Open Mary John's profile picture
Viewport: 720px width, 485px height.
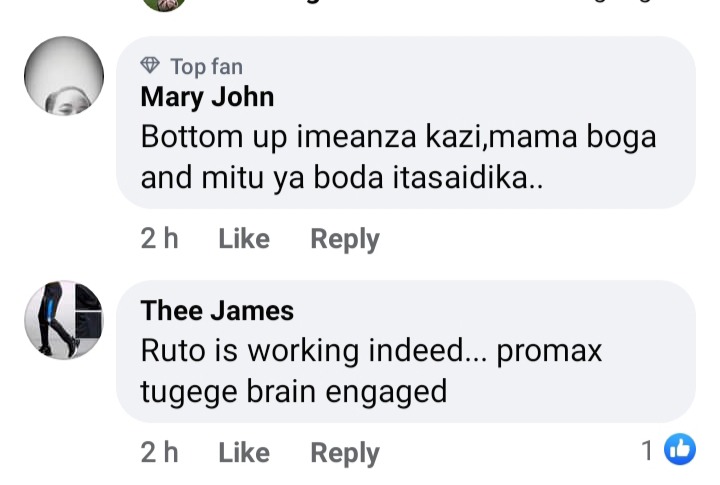pos(64,76)
